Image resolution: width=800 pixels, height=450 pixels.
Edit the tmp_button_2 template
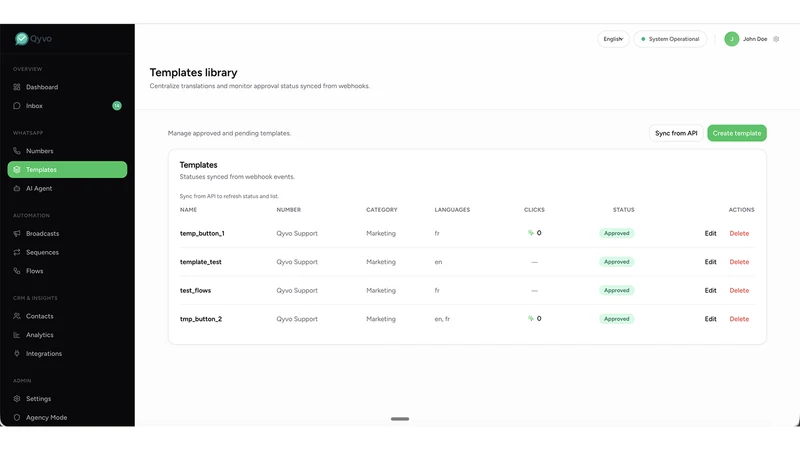(x=710, y=319)
